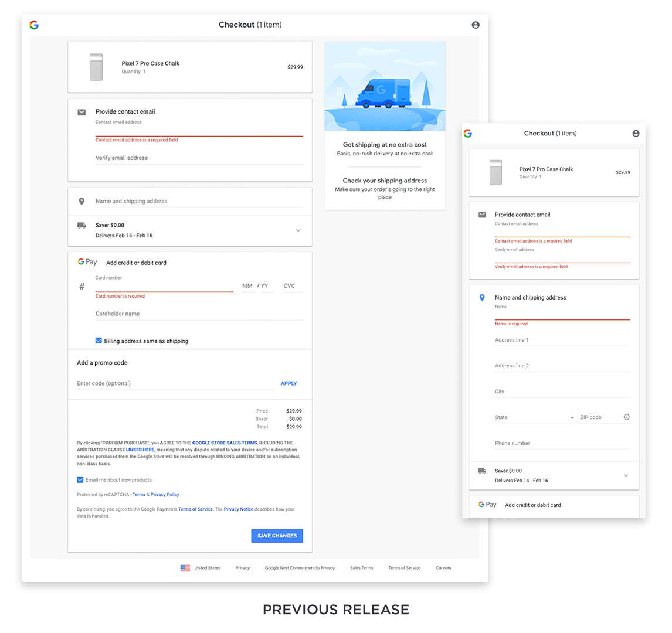Click the hash icon next to the card number field
This screenshot has width=672, height=633.
[x=82, y=286]
